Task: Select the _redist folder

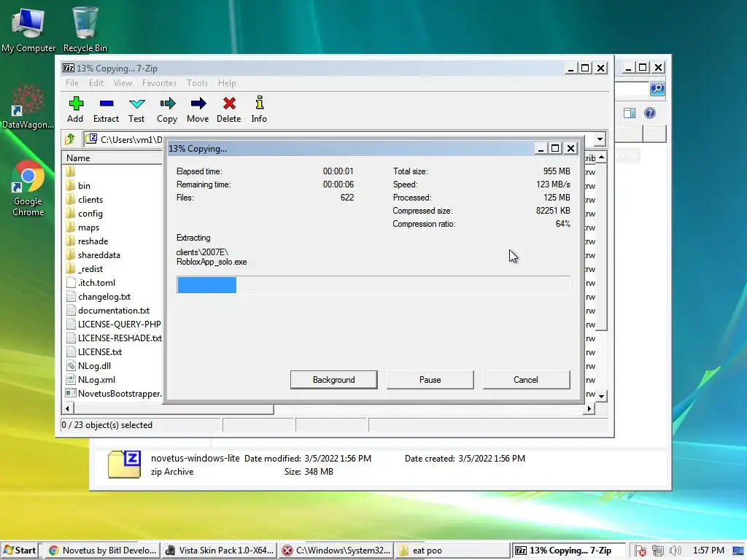Action: point(90,268)
